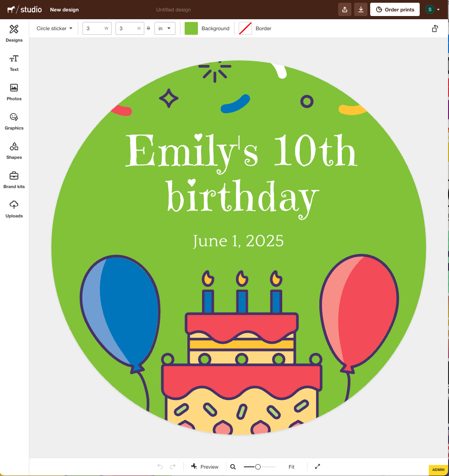Open the Designs panel

click(x=14, y=33)
